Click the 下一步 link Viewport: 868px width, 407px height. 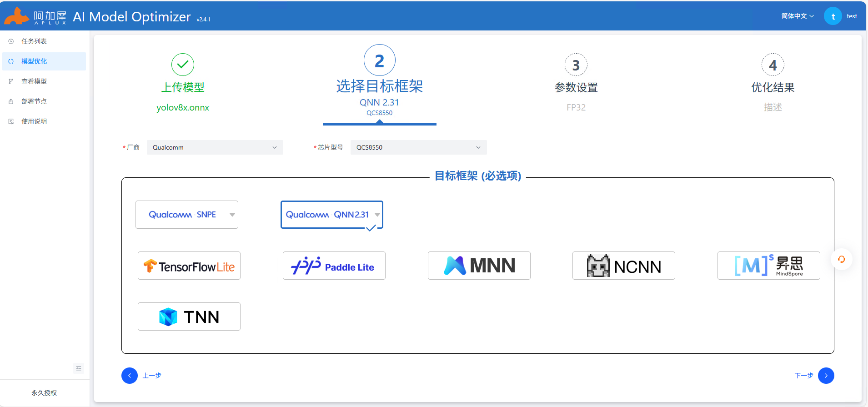804,376
